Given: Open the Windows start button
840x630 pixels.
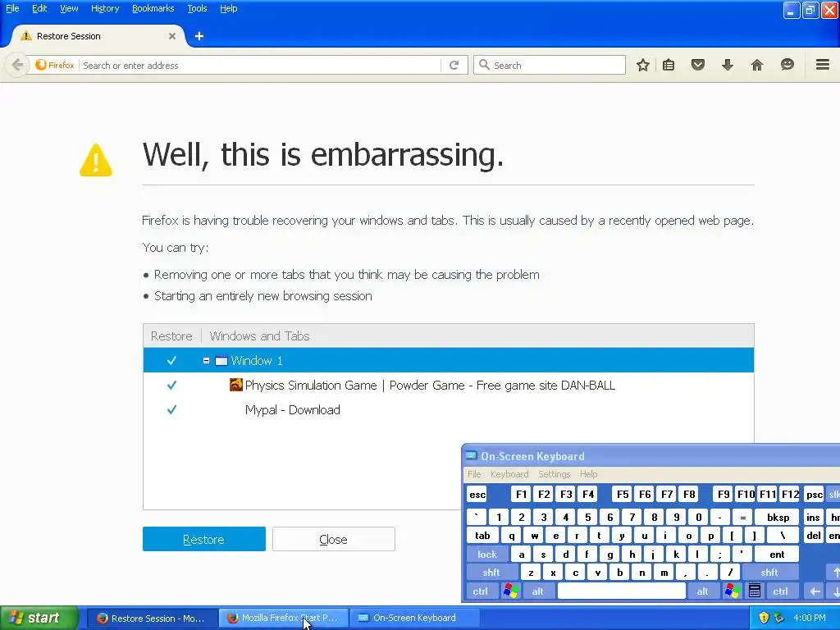Looking at the screenshot, I should click(38, 618).
